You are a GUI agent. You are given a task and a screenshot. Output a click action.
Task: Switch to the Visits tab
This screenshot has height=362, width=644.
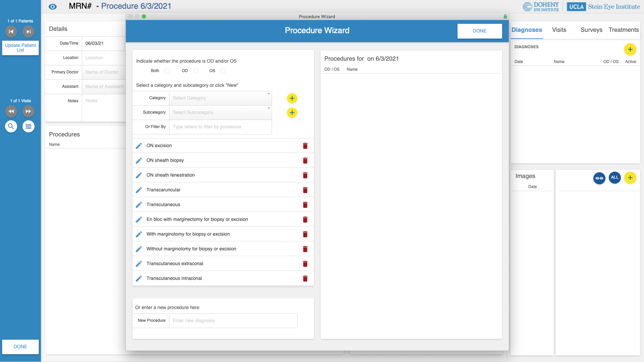coord(559,30)
